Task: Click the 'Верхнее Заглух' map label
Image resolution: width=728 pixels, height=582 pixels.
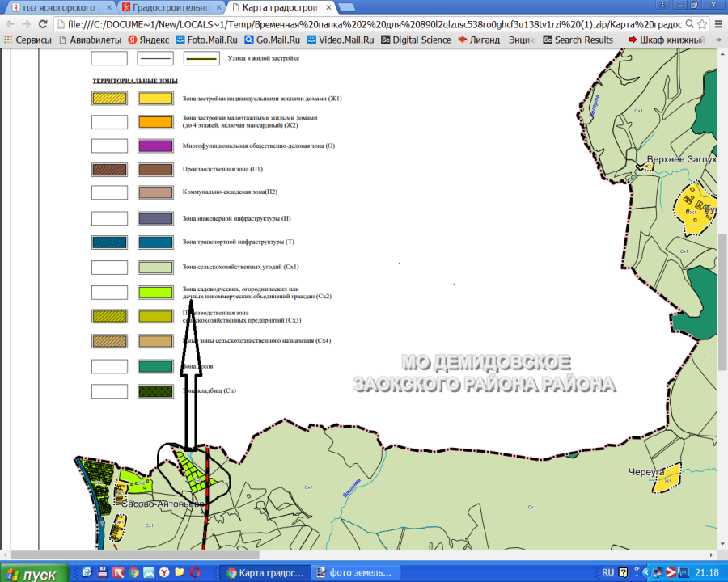Action: [682, 159]
